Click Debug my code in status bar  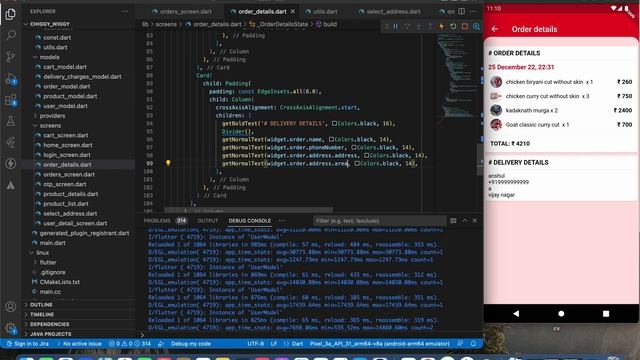pos(191,344)
